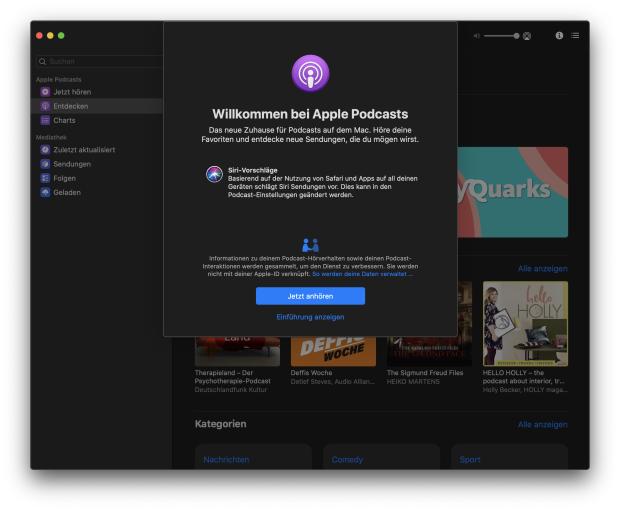Open the Therapieland podcast artwork
The image size is (620, 510).
237,351
